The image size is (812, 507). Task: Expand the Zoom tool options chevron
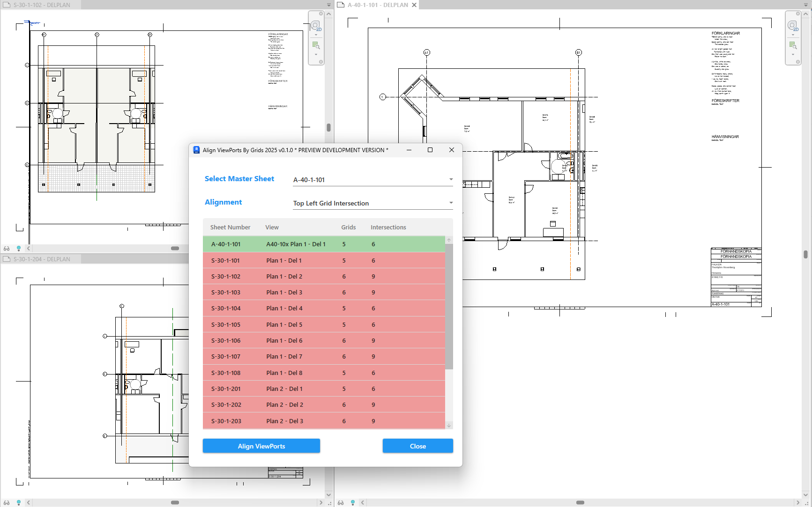[x=316, y=54]
